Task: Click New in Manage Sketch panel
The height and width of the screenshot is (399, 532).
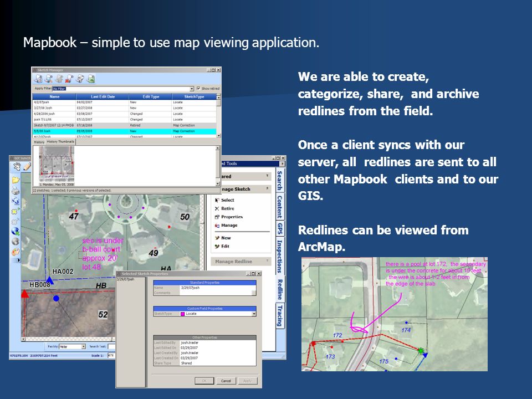Action: (223, 238)
